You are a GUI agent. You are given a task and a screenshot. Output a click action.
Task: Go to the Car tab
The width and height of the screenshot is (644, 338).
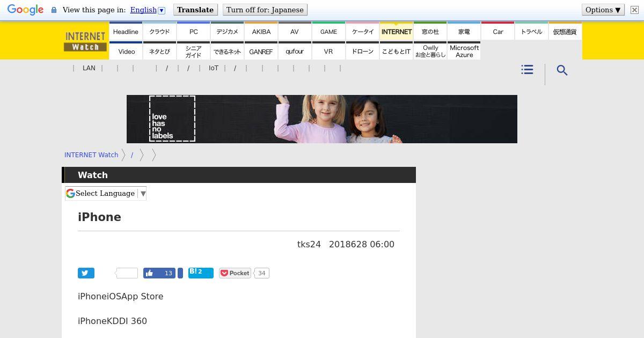[497, 31]
